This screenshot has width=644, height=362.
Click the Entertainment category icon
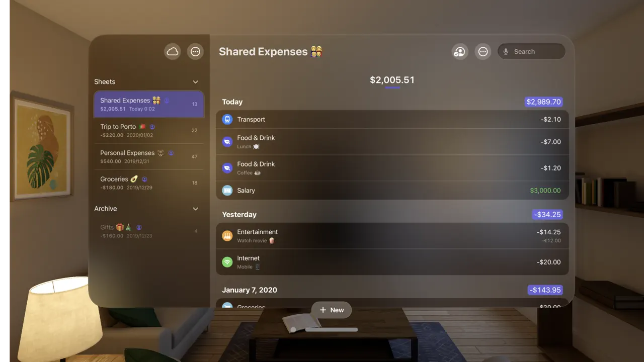[227, 236]
